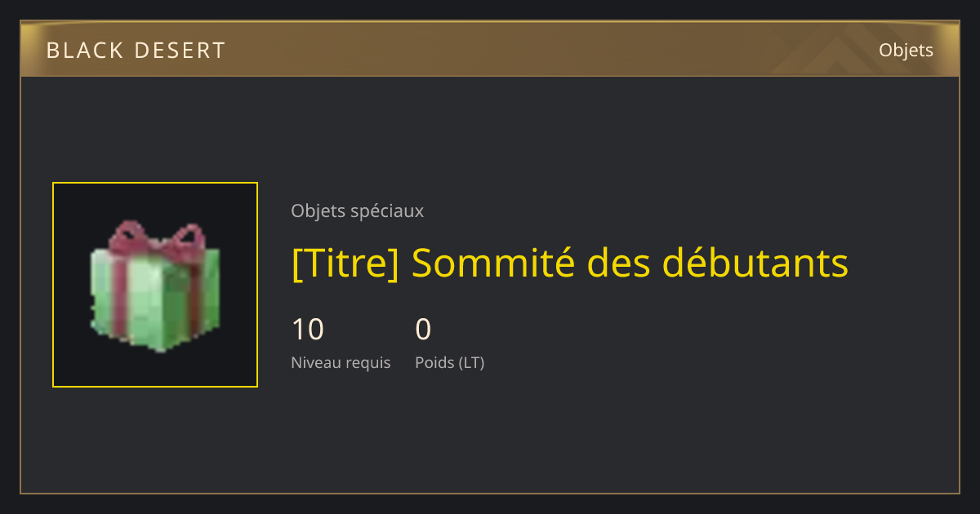Image resolution: width=980 pixels, height=514 pixels.
Task: Select the BLACK DESERT header title
Action: (x=136, y=51)
